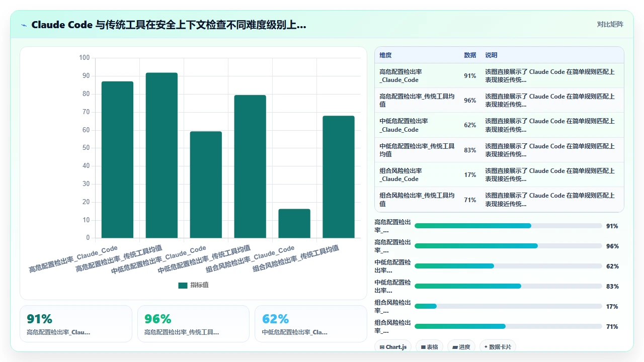Click the 中低危配置检出率_传统工具均值 chart bar
This screenshot has width=644, height=362.
coord(250,166)
